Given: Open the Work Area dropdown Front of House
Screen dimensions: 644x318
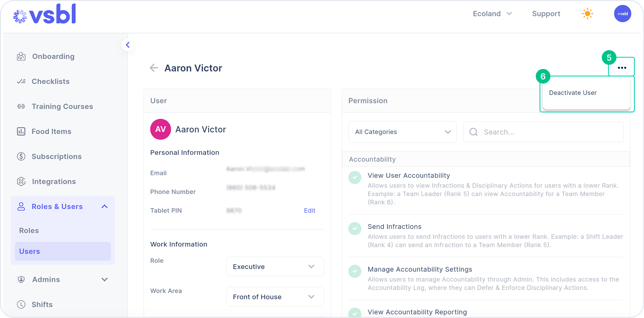Looking at the screenshot, I should (x=275, y=297).
